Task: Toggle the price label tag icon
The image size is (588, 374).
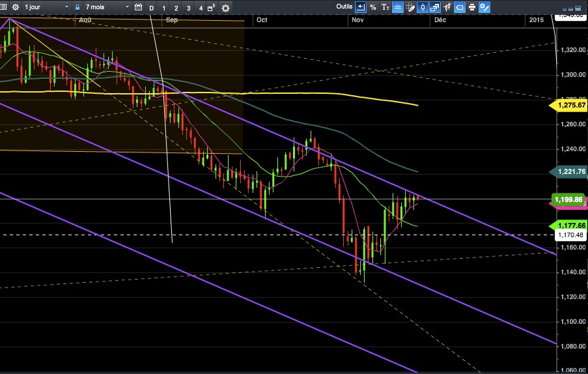Action: (460, 7)
